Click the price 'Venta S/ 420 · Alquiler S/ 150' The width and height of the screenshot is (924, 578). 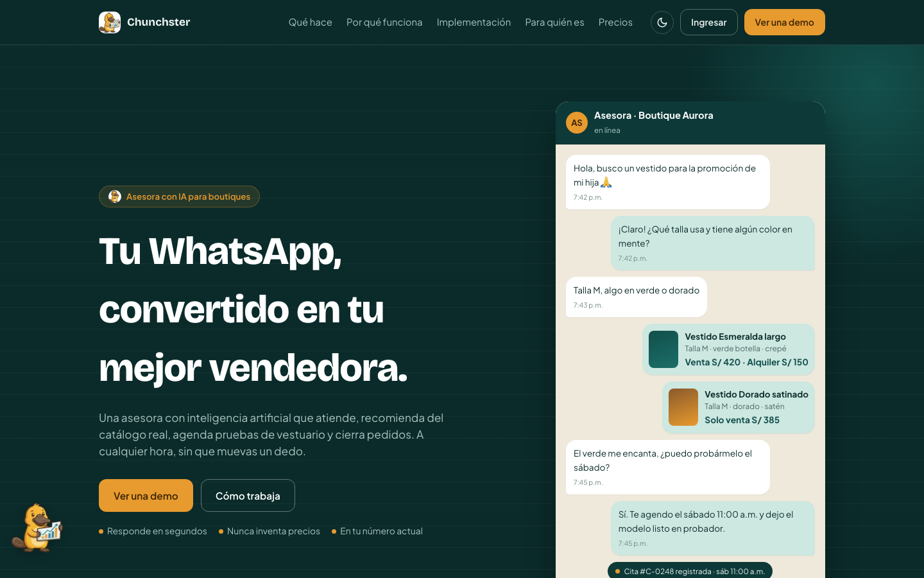[x=746, y=362]
